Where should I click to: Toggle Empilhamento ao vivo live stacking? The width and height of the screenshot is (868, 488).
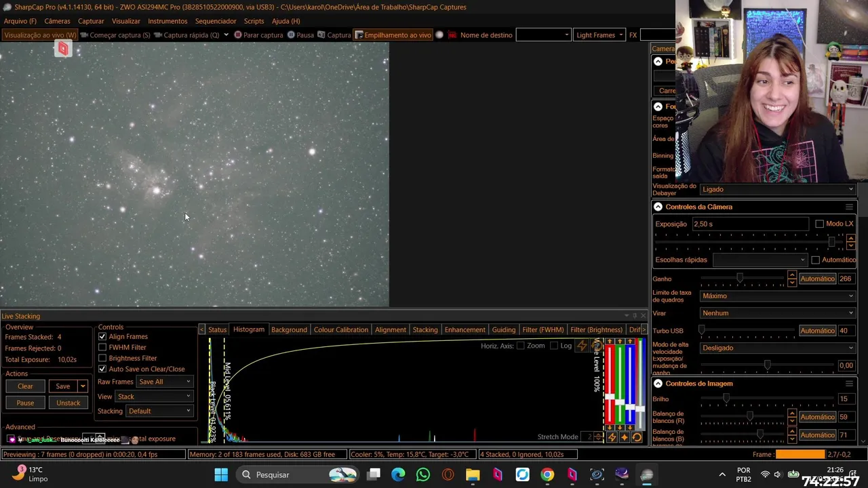coord(393,35)
